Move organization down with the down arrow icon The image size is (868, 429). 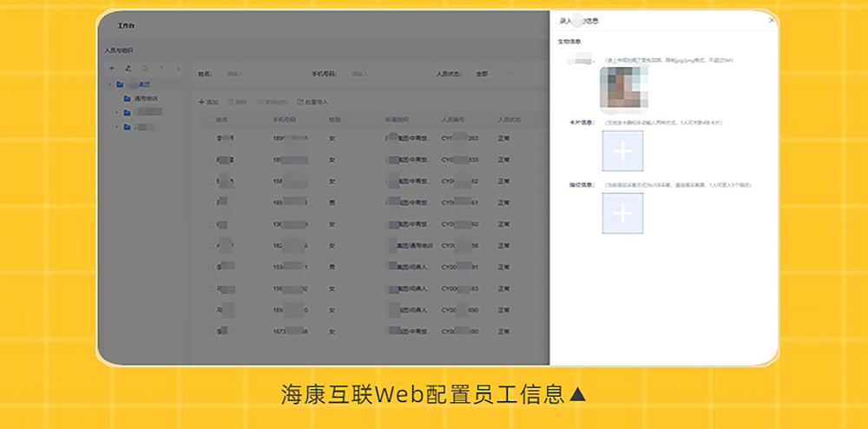point(178,68)
